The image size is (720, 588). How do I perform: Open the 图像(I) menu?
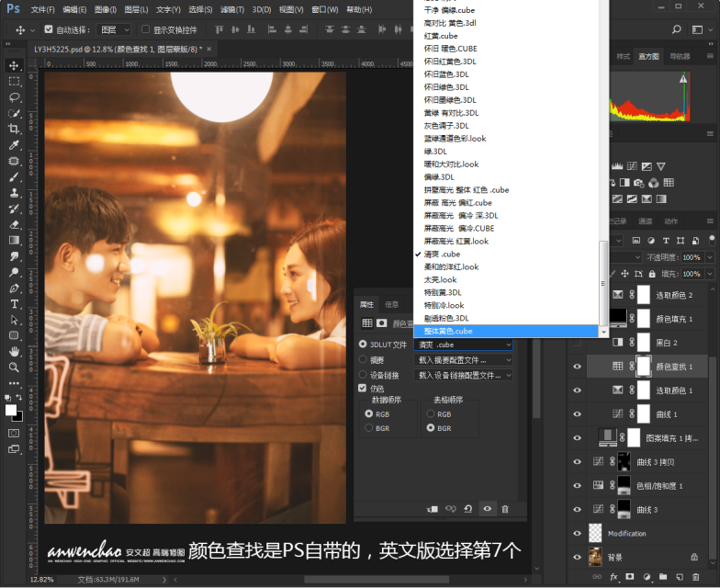point(105,9)
